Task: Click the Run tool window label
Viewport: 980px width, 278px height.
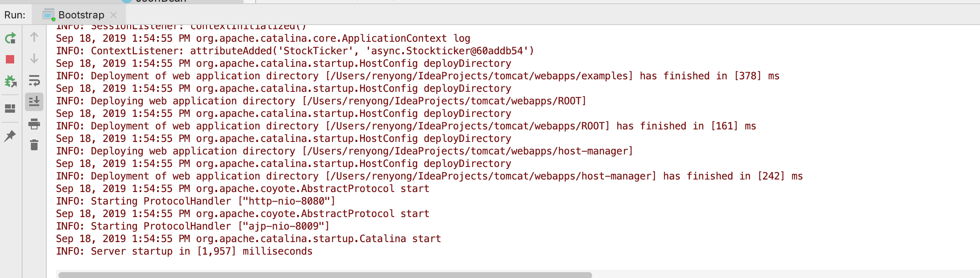Action: pyautogui.click(x=15, y=15)
